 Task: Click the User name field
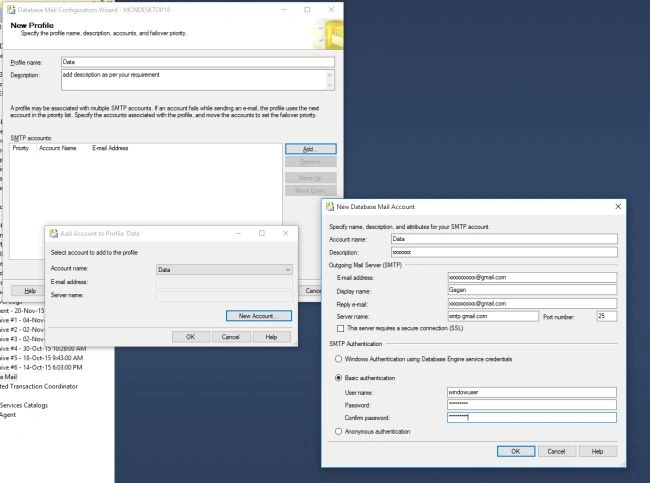(532, 392)
